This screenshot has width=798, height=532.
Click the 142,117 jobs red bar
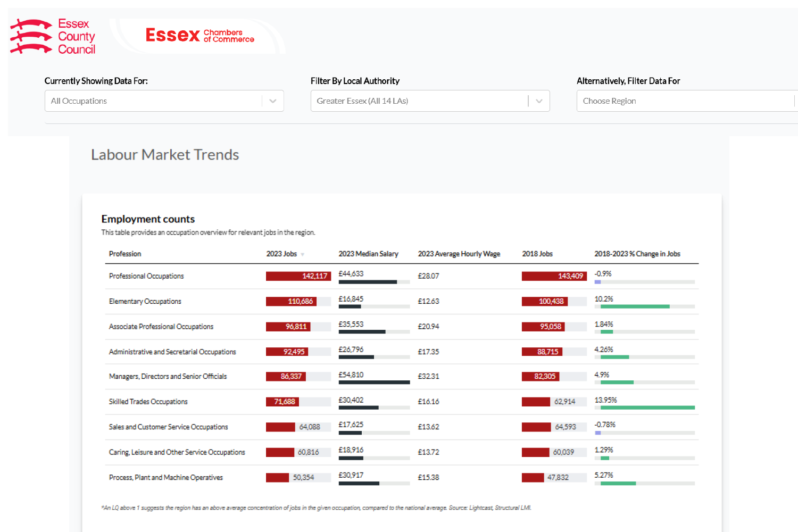tap(298, 276)
